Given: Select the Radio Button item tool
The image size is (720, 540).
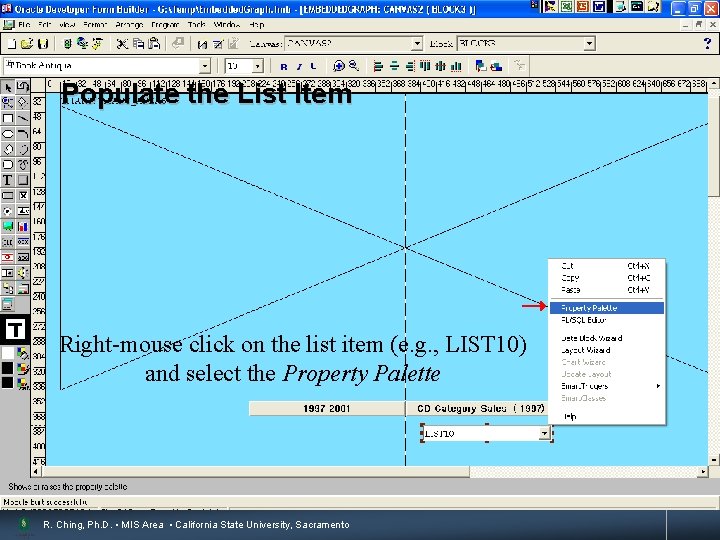Looking at the screenshot, I should coord(7,211).
